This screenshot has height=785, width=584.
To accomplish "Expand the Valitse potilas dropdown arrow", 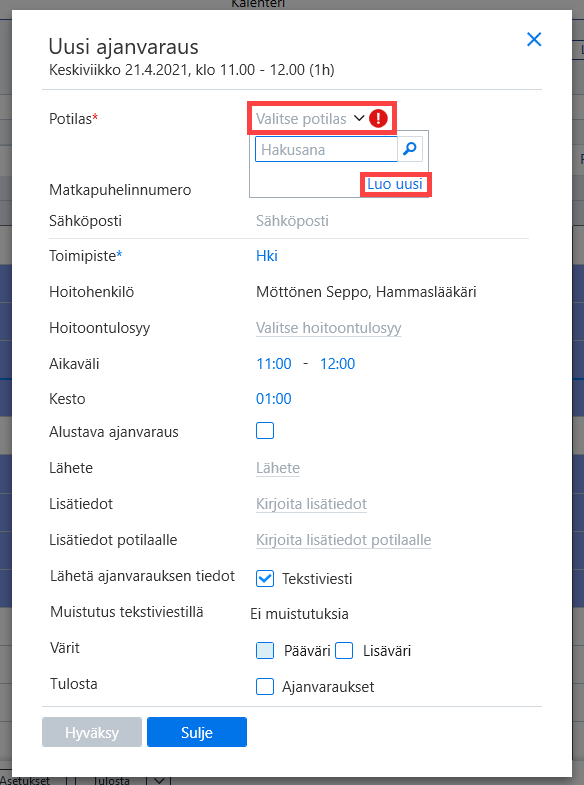I will (x=359, y=119).
